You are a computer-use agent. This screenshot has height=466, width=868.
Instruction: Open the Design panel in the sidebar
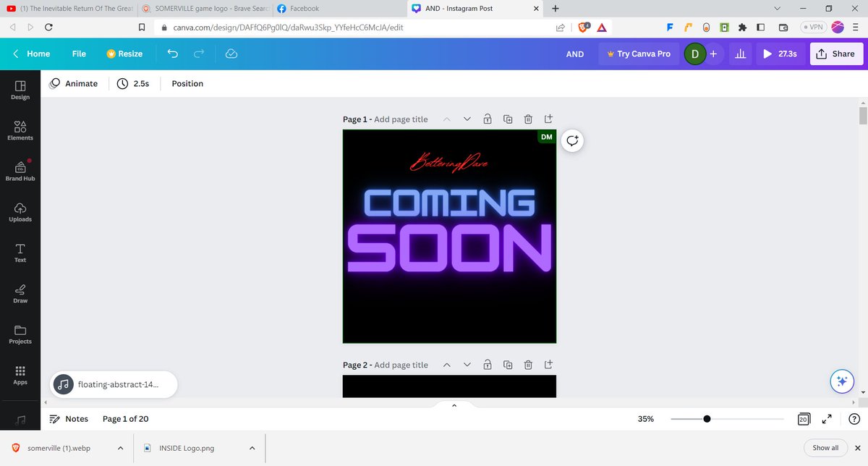(x=20, y=90)
